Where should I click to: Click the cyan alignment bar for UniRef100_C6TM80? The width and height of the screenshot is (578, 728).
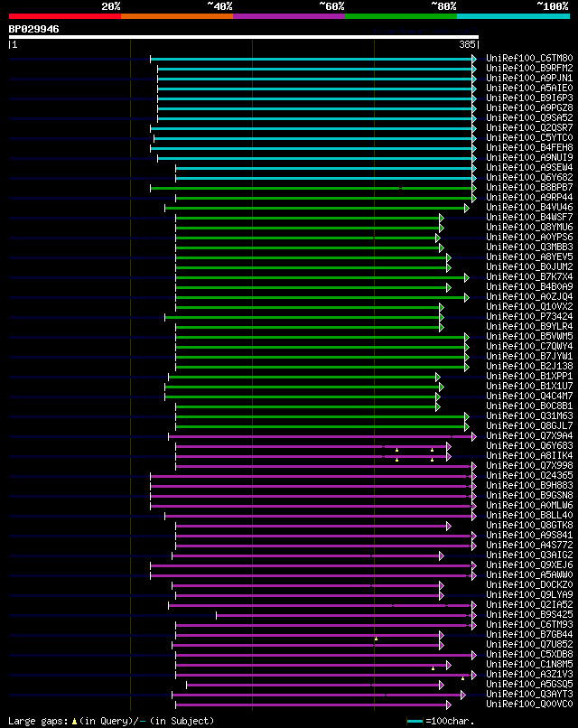pos(311,59)
